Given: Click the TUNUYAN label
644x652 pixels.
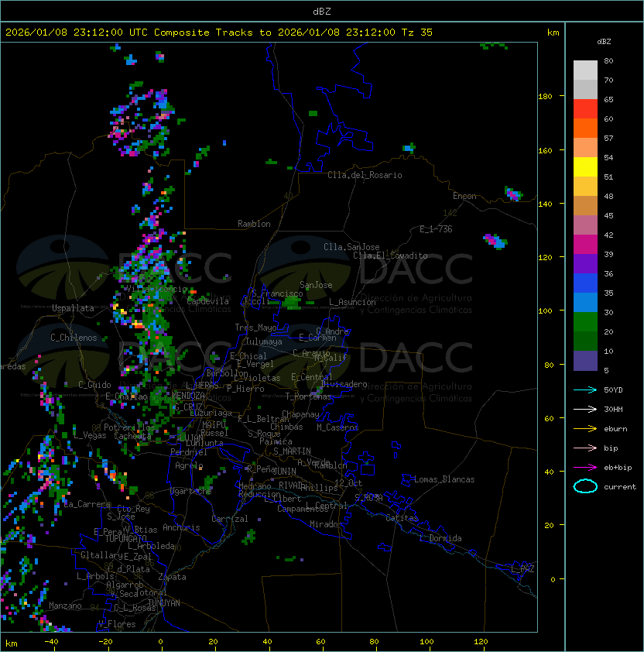Looking at the screenshot, I should pyautogui.click(x=164, y=603).
